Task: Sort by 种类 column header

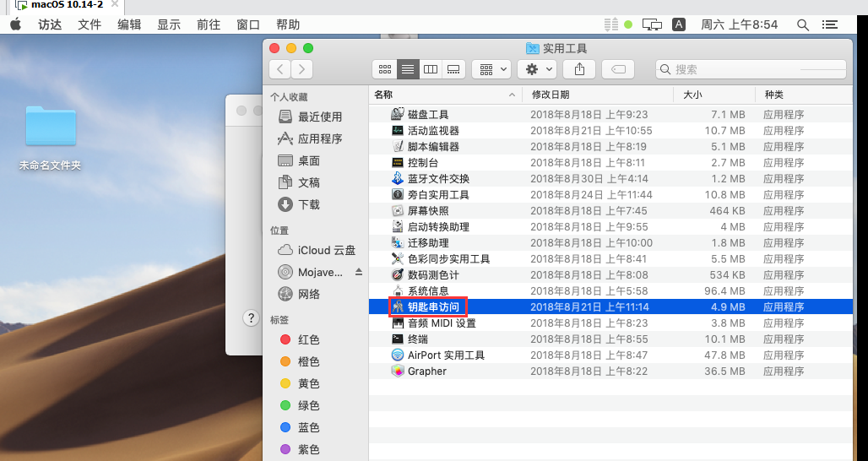Action: pos(804,95)
